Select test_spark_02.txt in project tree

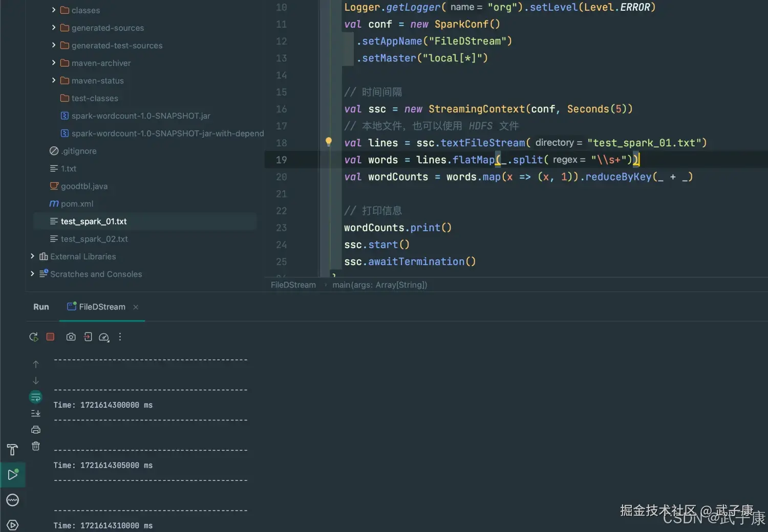(94, 239)
